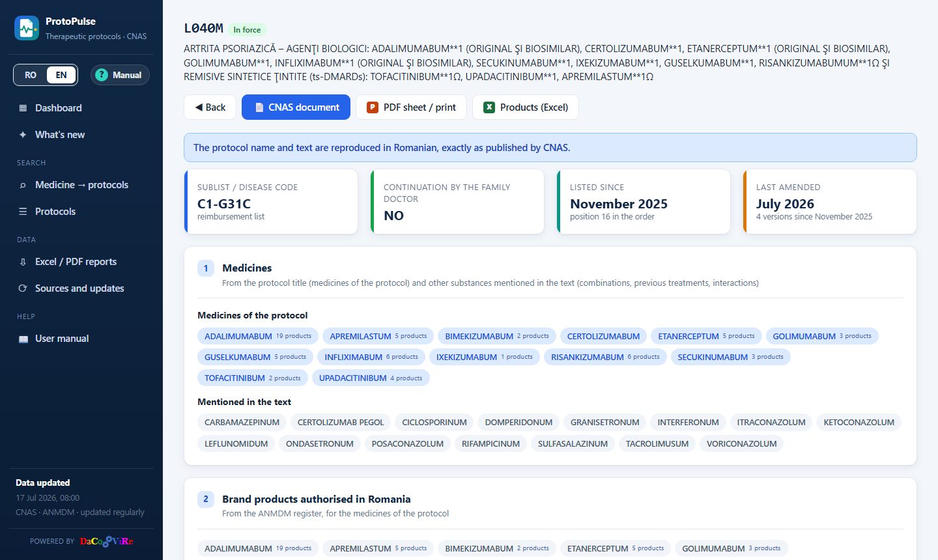Open the Dashboard page
Viewport: 938px width, 560px height.
click(x=81, y=108)
